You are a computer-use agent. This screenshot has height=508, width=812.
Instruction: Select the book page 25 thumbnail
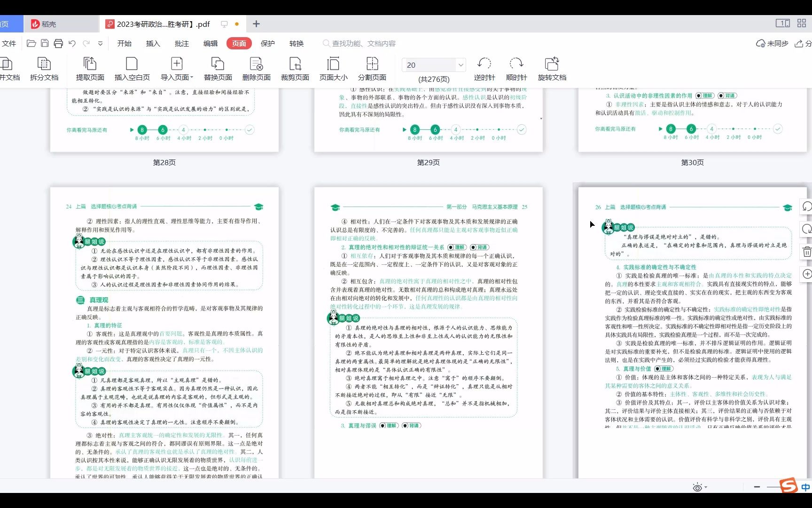coord(429,333)
